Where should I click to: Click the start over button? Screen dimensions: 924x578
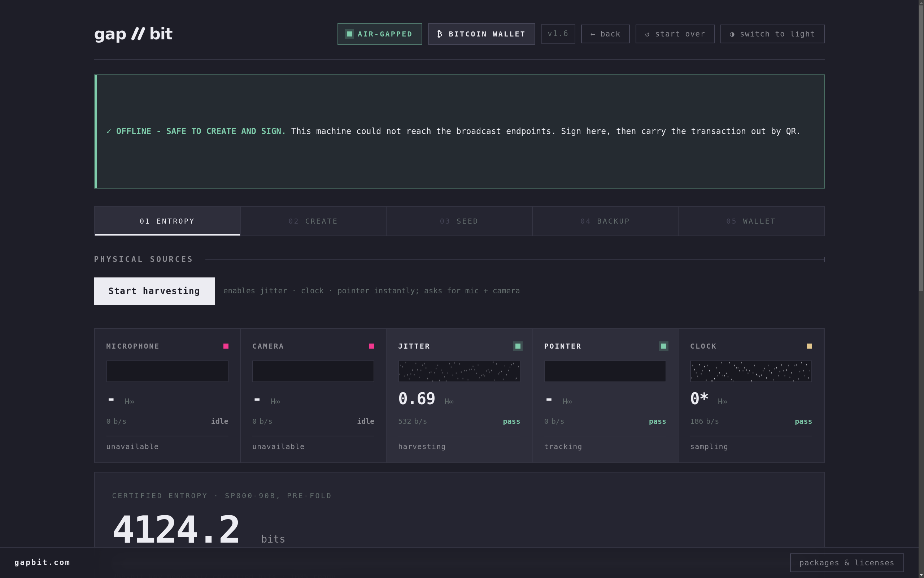pyautogui.click(x=675, y=34)
